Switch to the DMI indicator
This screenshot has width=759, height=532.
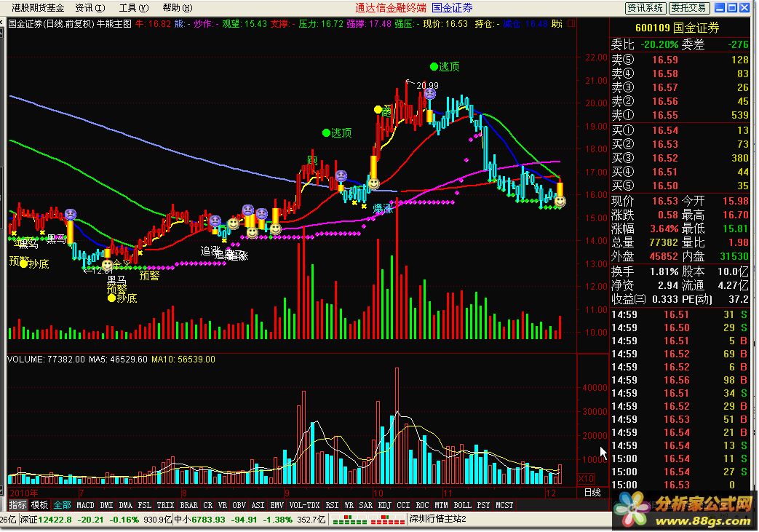(x=106, y=505)
